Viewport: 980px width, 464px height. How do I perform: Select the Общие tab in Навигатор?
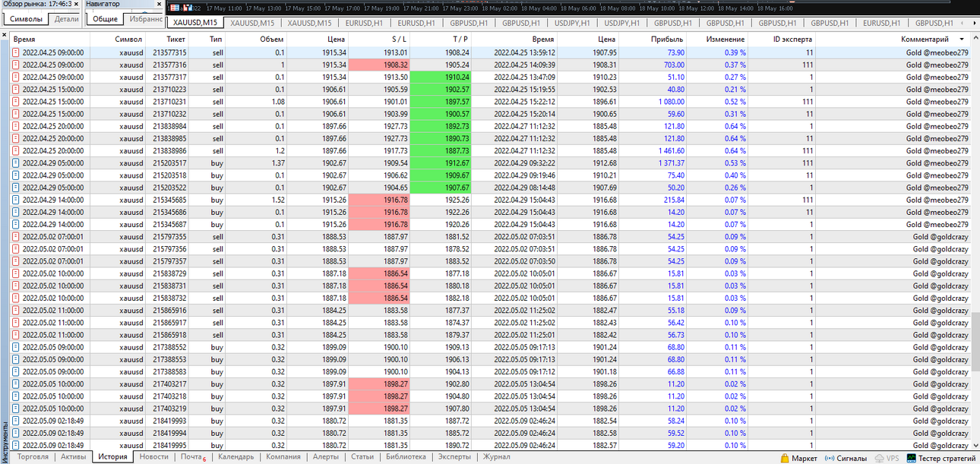[105, 18]
